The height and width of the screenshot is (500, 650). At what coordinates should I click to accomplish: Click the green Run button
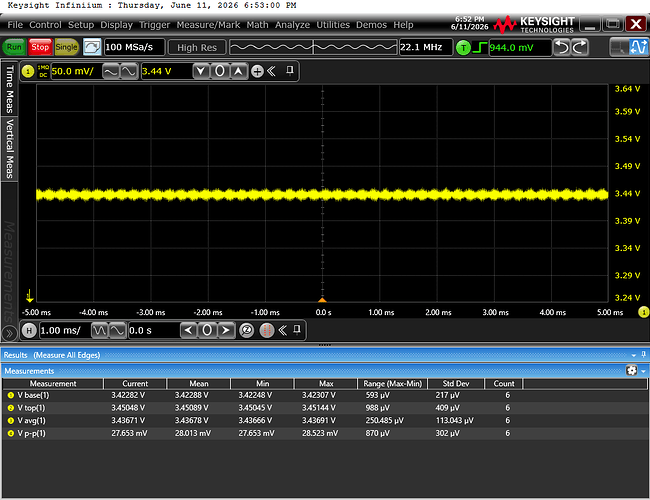[14, 47]
